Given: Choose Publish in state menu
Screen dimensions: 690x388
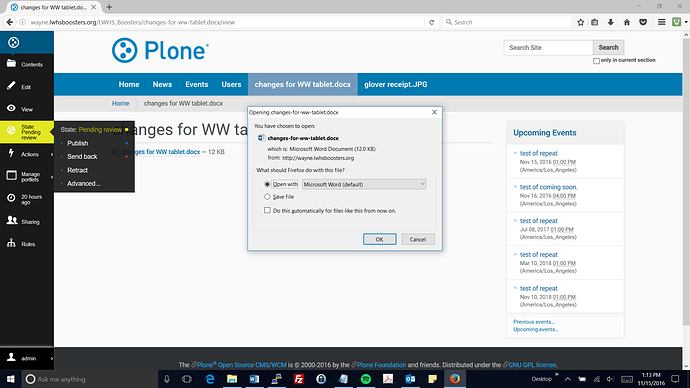Looking at the screenshot, I should pyautogui.click(x=77, y=143).
